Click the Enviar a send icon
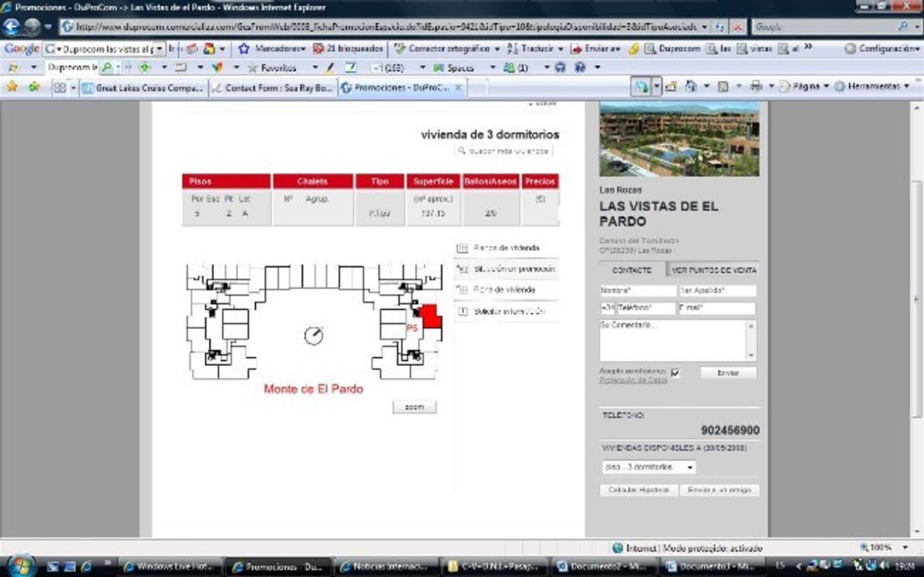The width and height of the screenshot is (924, 577). click(x=577, y=48)
